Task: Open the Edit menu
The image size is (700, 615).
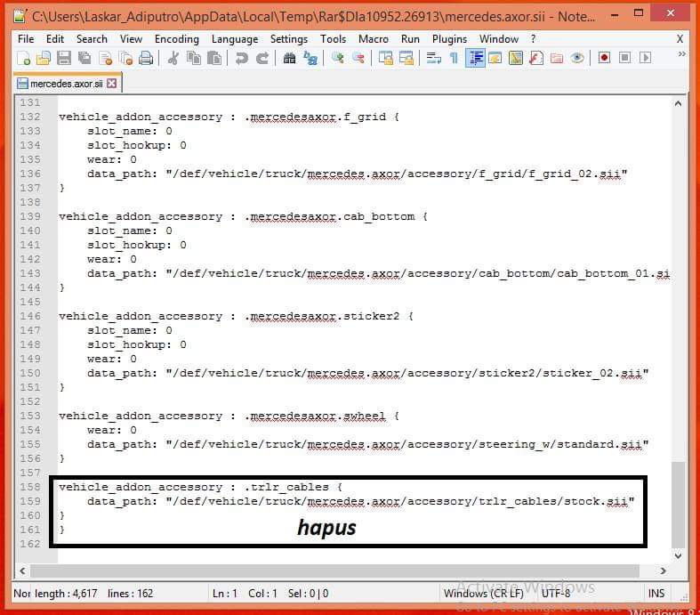Action: (x=55, y=39)
